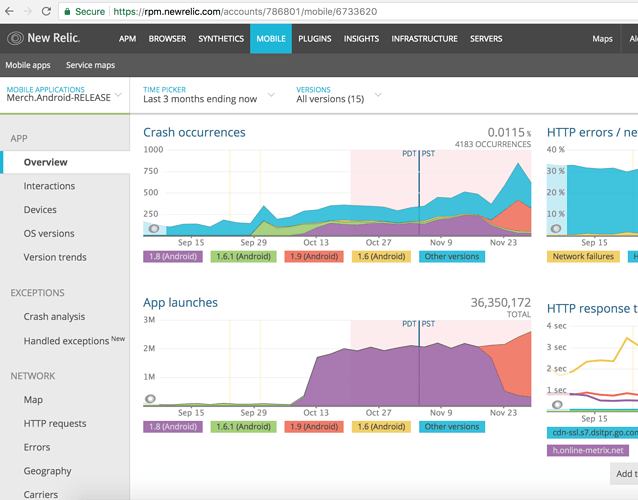Click the 36,350,172 total launches value
Image resolution: width=638 pixels, height=500 pixels.
pyautogui.click(x=500, y=303)
